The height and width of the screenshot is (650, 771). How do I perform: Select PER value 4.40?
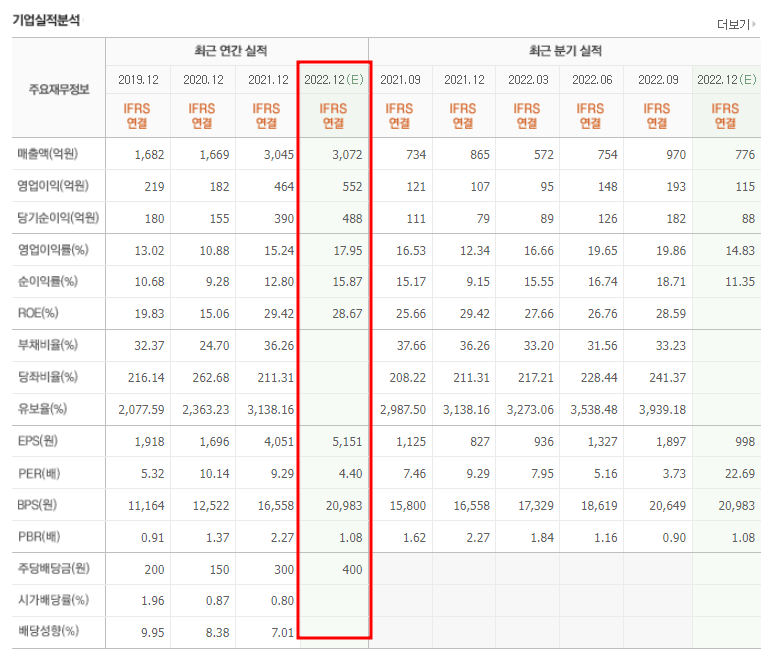pos(351,474)
